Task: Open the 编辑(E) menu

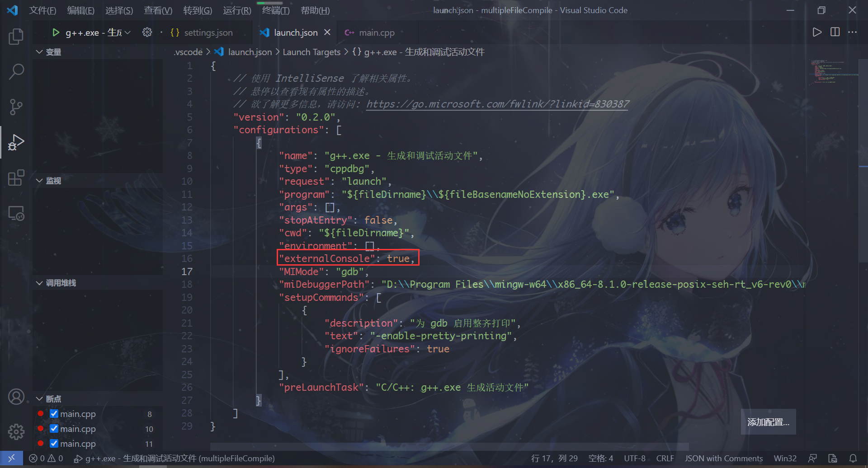Action: point(81,10)
